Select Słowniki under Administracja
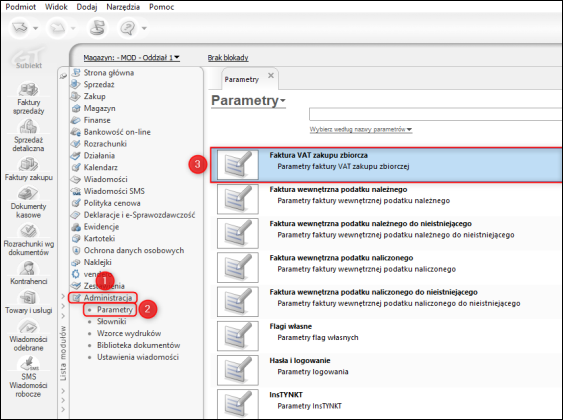This screenshot has height=420, width=563. 111,321
